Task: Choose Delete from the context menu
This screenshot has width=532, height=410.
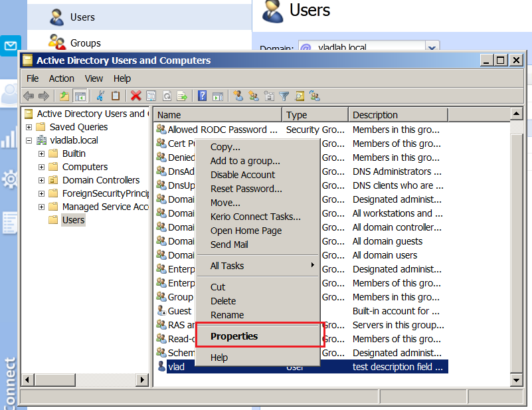Action: [x=258, y=301]
